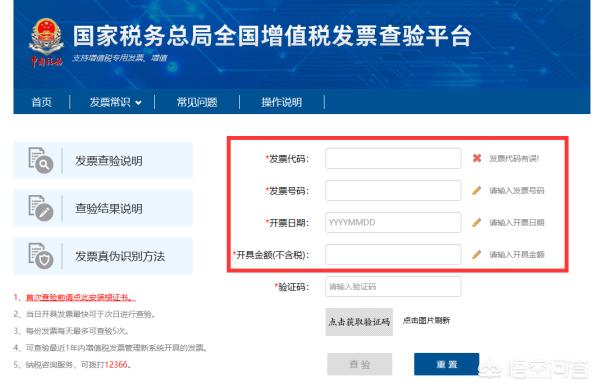
Task: Open 发票查验说明 document search icon
Action: [41, 160]
